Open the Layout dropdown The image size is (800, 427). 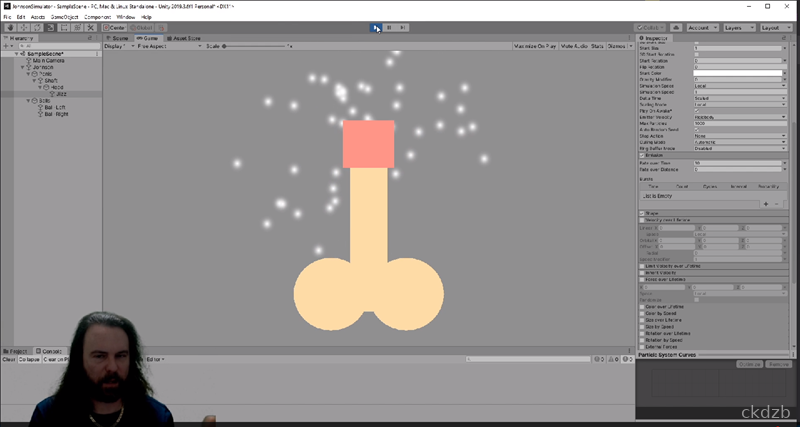[x=776, y=28]
